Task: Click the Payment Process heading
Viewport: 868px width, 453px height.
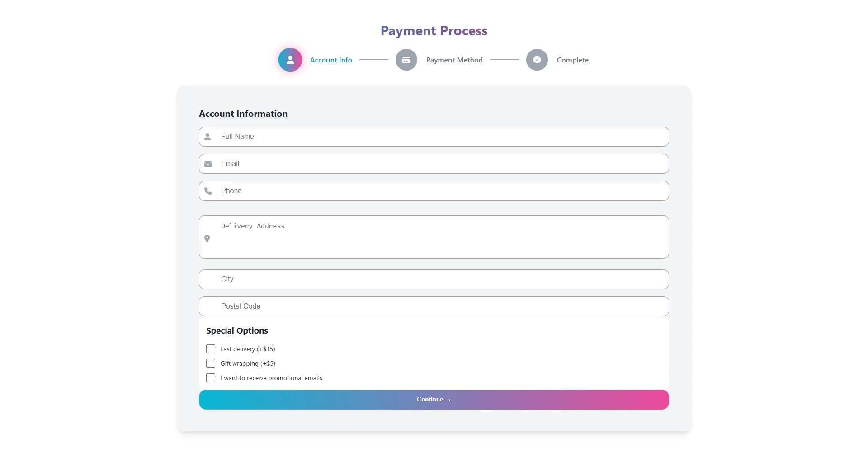Action: [x=434, y=30]
